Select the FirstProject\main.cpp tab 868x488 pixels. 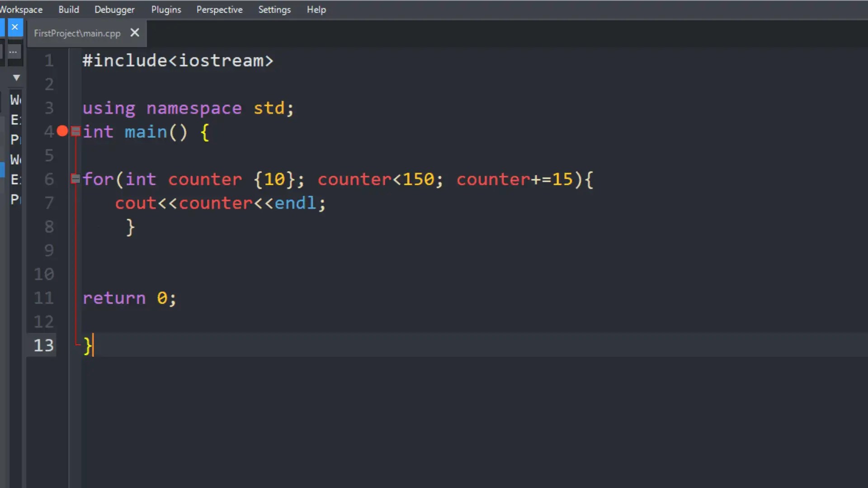point(77,33)
